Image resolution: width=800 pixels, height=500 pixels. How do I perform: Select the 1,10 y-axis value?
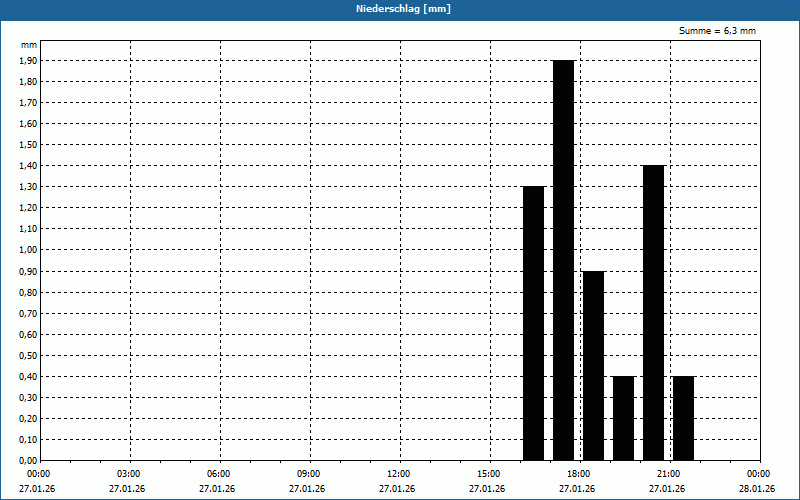[28, 229]
